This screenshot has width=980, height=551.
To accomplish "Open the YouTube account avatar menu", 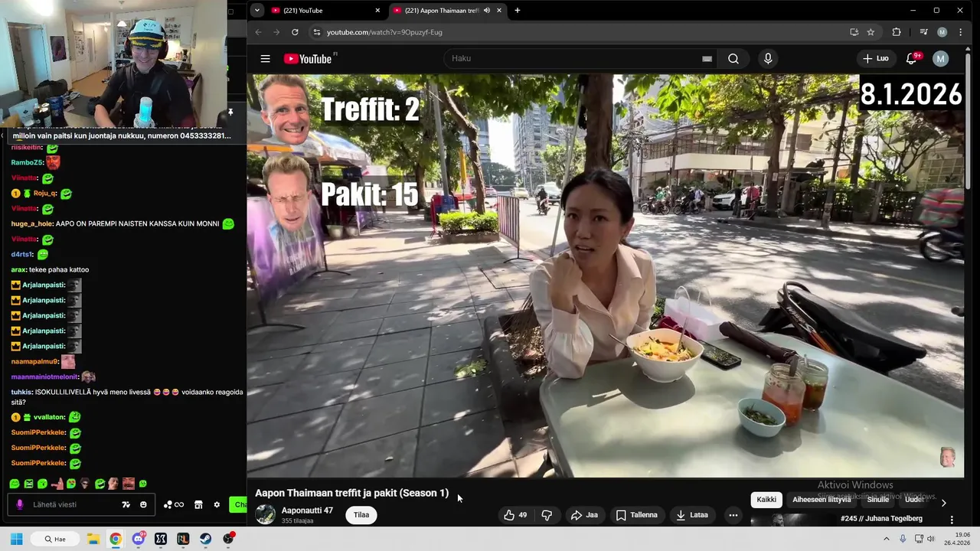I will 941,59.
